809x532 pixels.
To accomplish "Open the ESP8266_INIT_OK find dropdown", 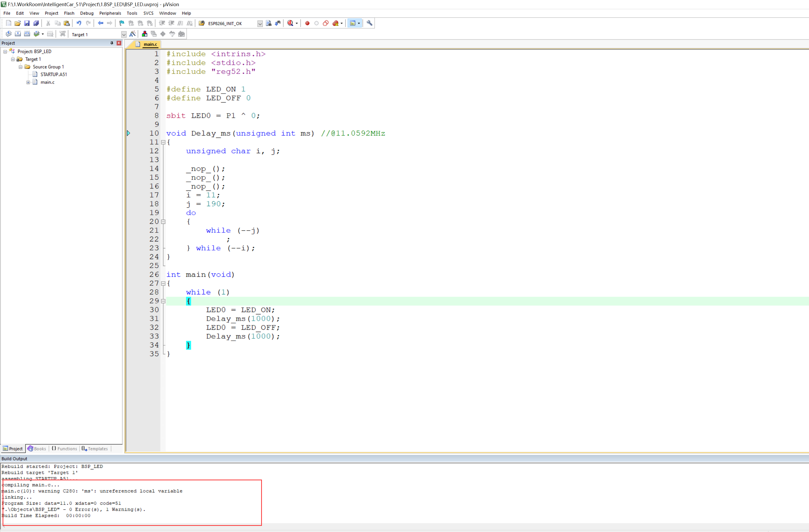I will point(260,24).
